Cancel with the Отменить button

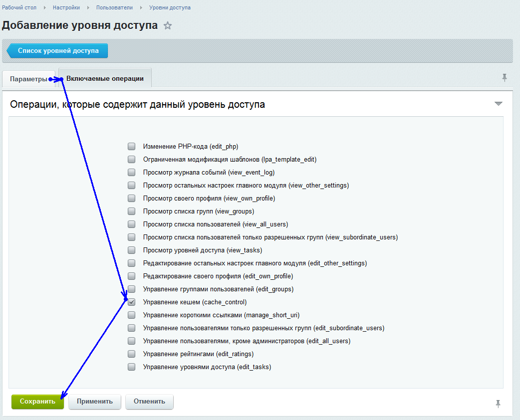(x=149, y=402)
